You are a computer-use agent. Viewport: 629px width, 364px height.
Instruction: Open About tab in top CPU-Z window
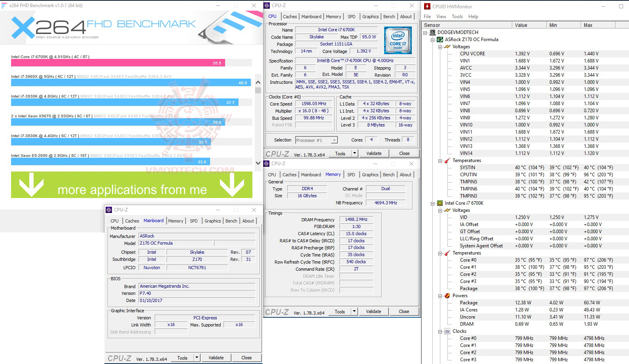pos(406,17)
